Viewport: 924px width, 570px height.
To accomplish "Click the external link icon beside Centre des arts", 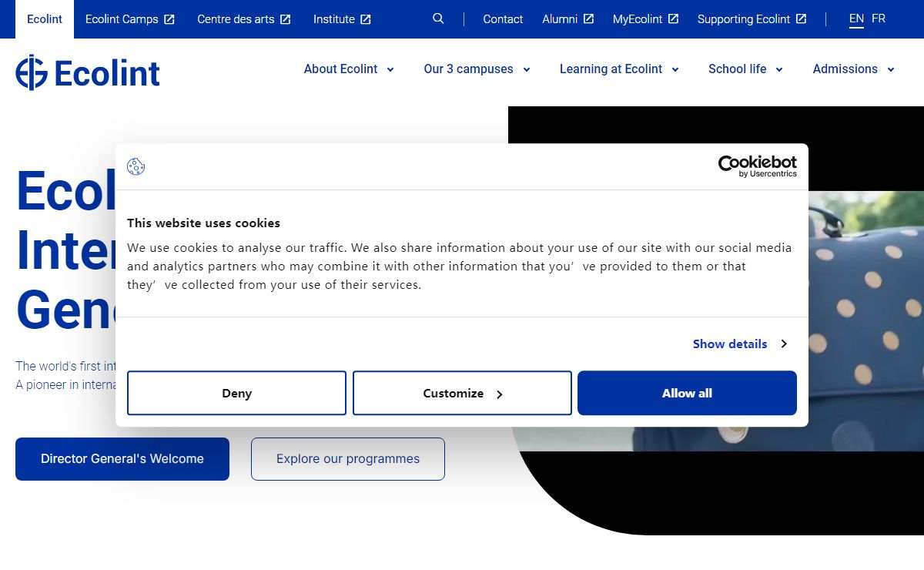I will [x=286, y=19].
